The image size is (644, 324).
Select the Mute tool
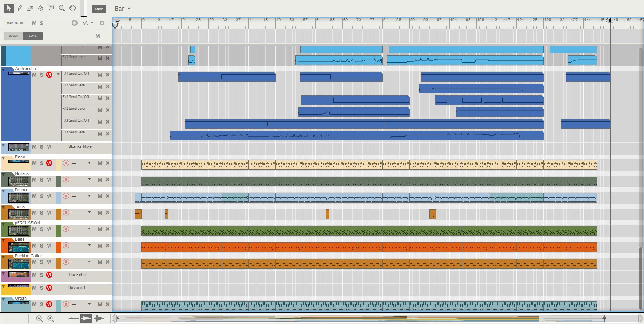(x=51, y=8)
